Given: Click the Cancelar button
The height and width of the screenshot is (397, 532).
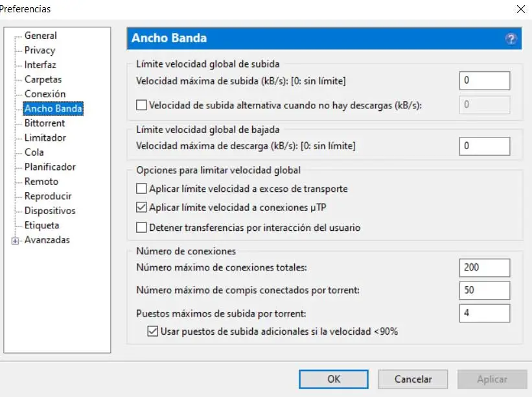Looking at the screenshot, I should click(413, 379).
